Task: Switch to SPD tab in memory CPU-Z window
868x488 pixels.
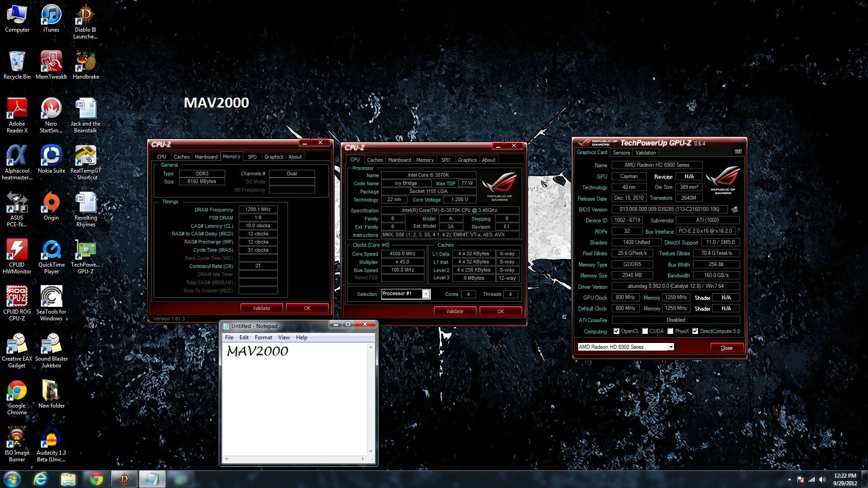Action: tap(252, 157)
